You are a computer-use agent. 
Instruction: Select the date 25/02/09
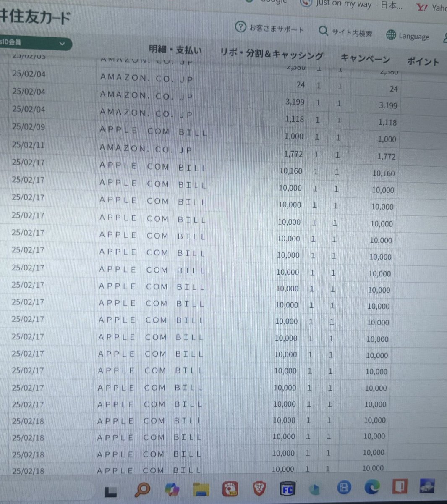pyautogui.click(x=29, y=127)
